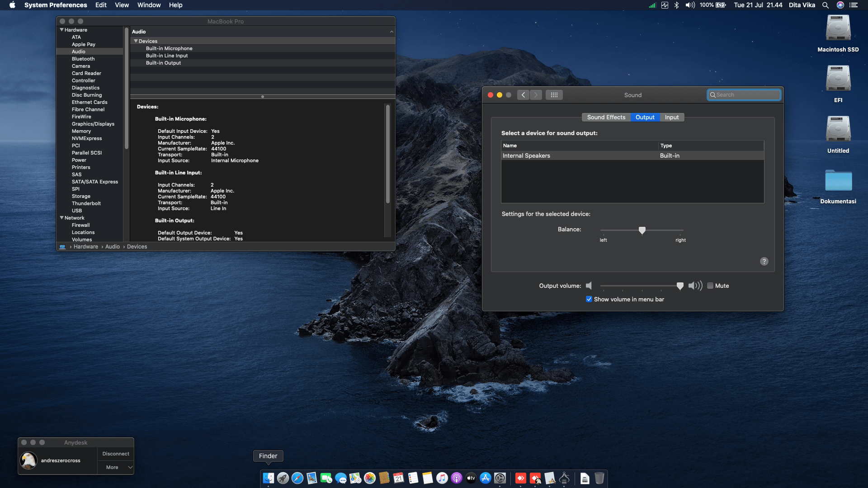
Task: Click the Bluetooth icon in the menu bar
Action: (677, 5)
